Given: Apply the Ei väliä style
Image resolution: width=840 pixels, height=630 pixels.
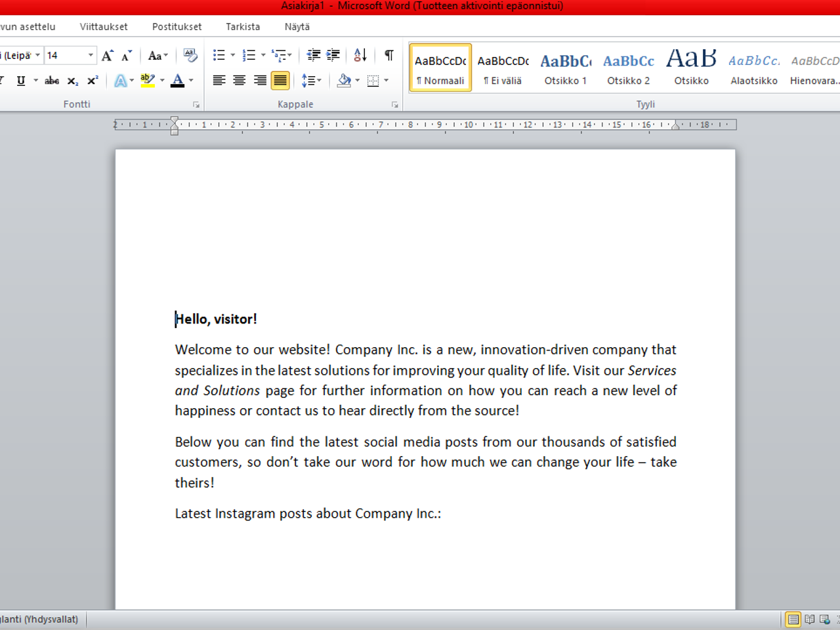Looking at the screenshot, I should coord(503,68).
